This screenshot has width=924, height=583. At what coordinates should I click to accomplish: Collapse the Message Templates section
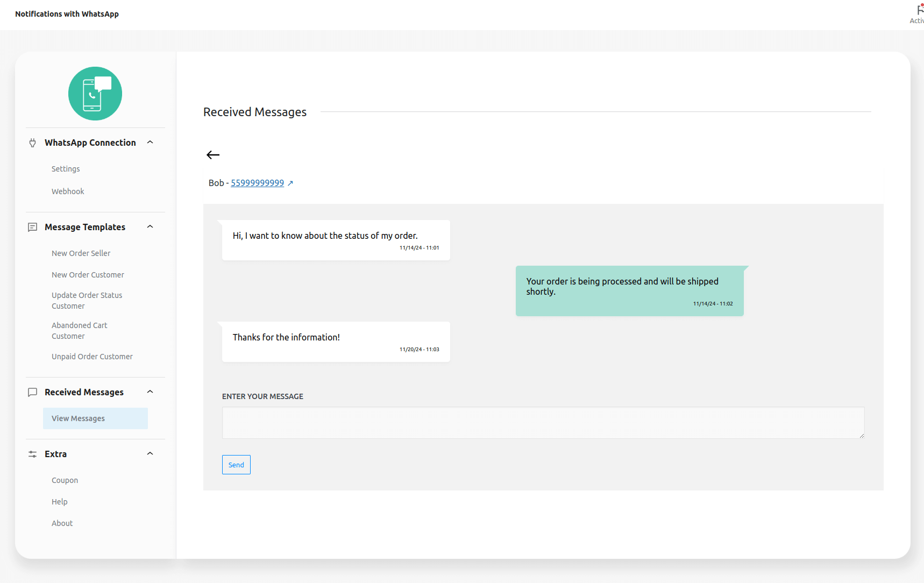point(150,226)
